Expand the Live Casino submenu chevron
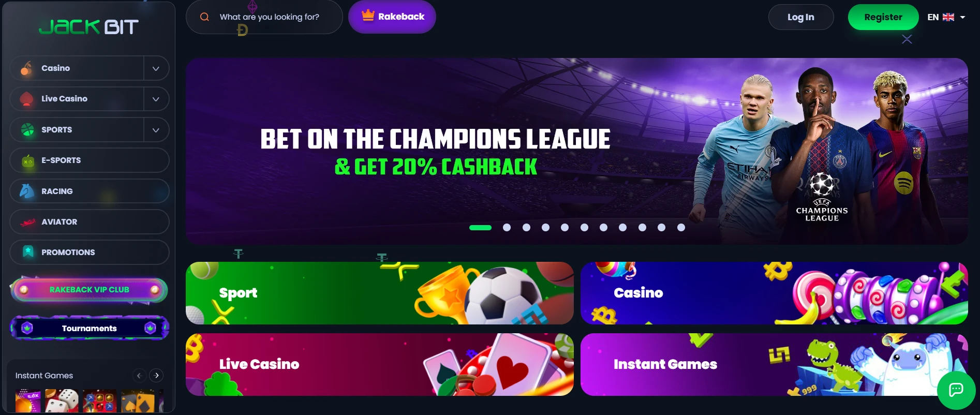The width and height of the screenshot is (980, 415). (156, 99)
